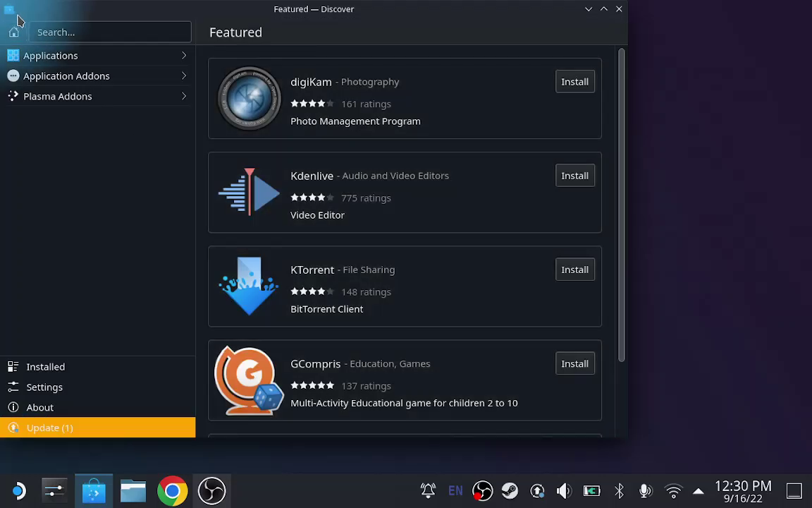This screenshot has width=812, height=508.
Task: Click the "148 ratings" text
Action: coord(366,292)
